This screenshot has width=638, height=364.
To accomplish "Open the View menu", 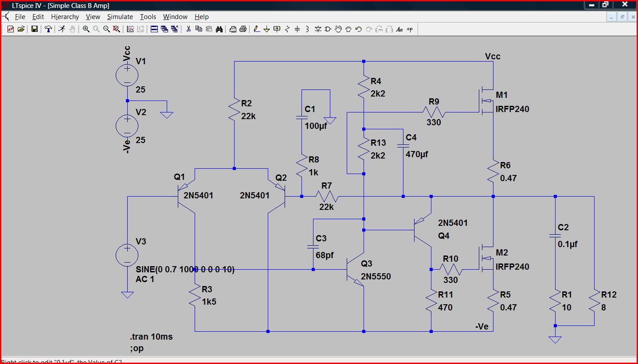I will click(93, 17).
